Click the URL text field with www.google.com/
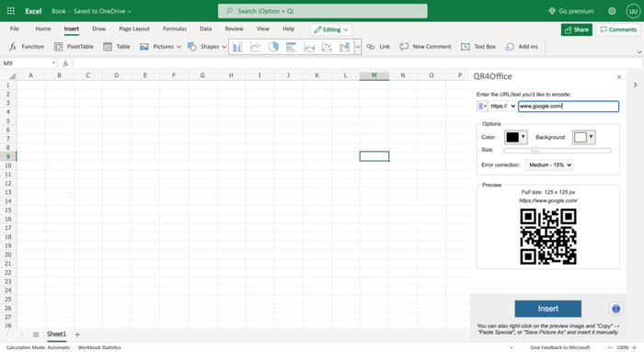The image size is (644, 352). point(569,107)
